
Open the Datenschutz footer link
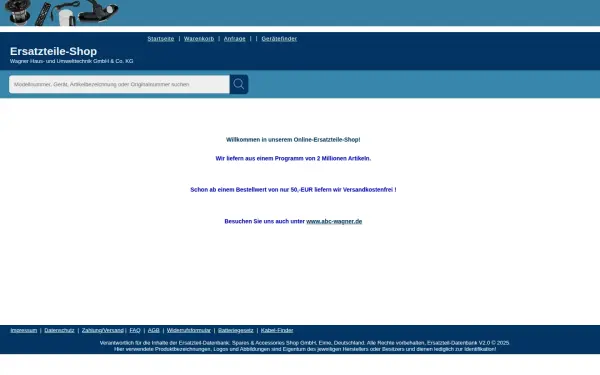pos(59,330)
